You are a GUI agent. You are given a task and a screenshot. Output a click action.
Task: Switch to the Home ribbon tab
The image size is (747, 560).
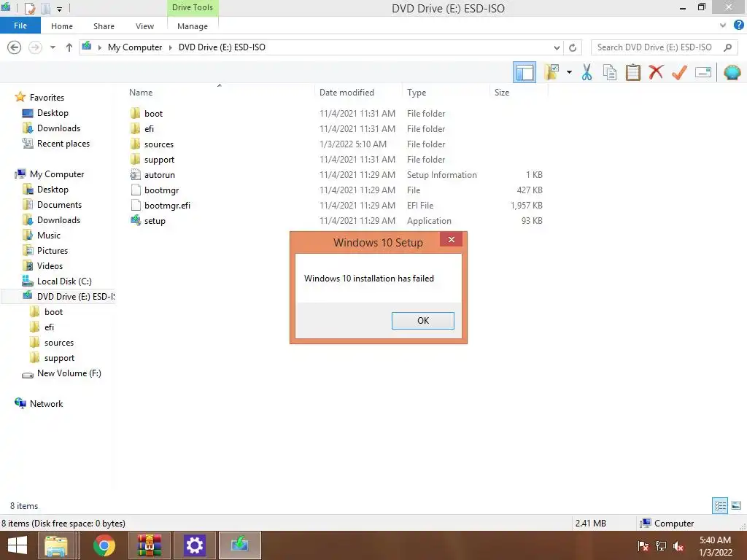point(62,26)
